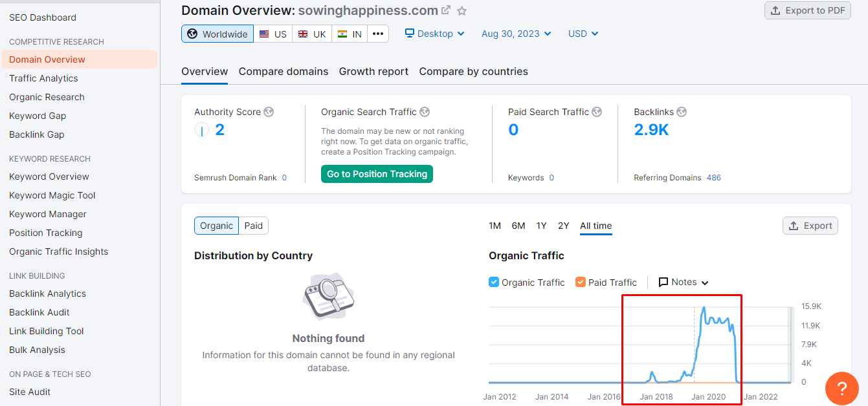The height and width of the screenshot is (406, 868).
Task: Select the US database
Action: click(x=273, y=34)
